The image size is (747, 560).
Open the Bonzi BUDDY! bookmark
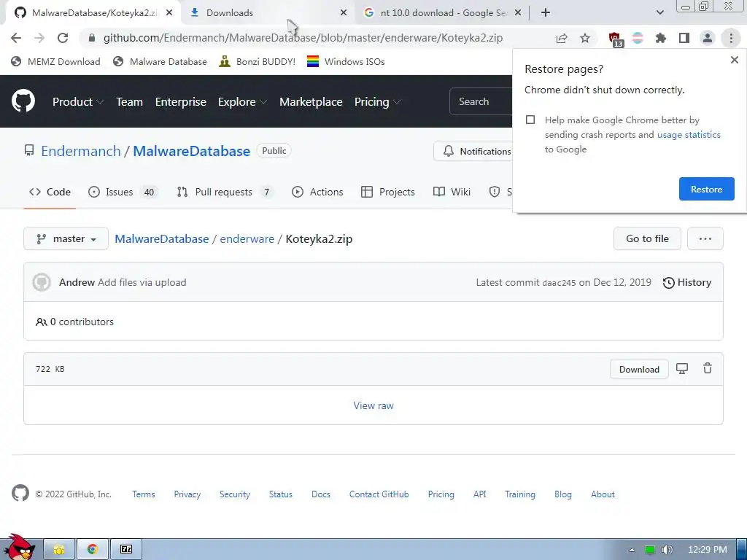pos(258,61)
